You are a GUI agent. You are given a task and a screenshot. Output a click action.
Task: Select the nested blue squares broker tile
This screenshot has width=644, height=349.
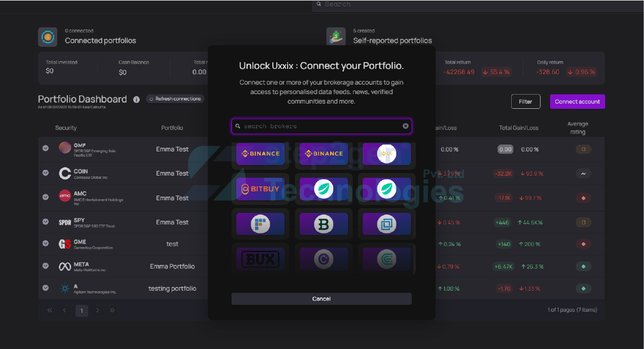(x=387, y=224)
